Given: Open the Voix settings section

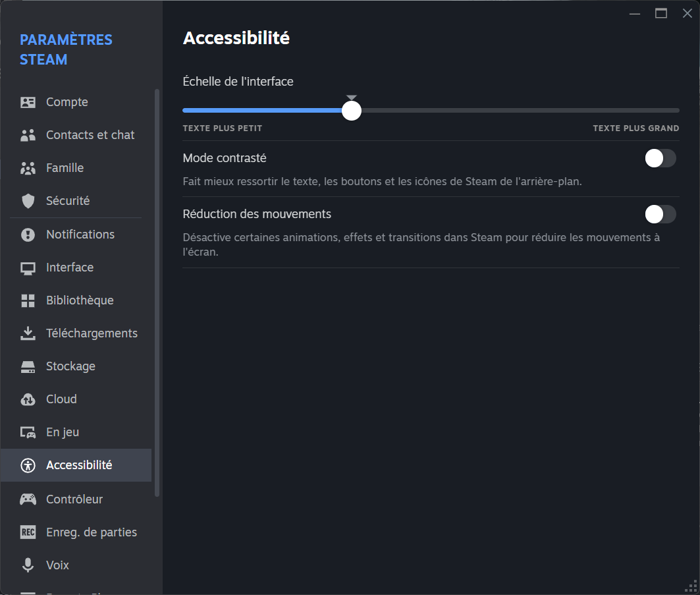Looking at the screenshot, I should (x=76, y=565).
